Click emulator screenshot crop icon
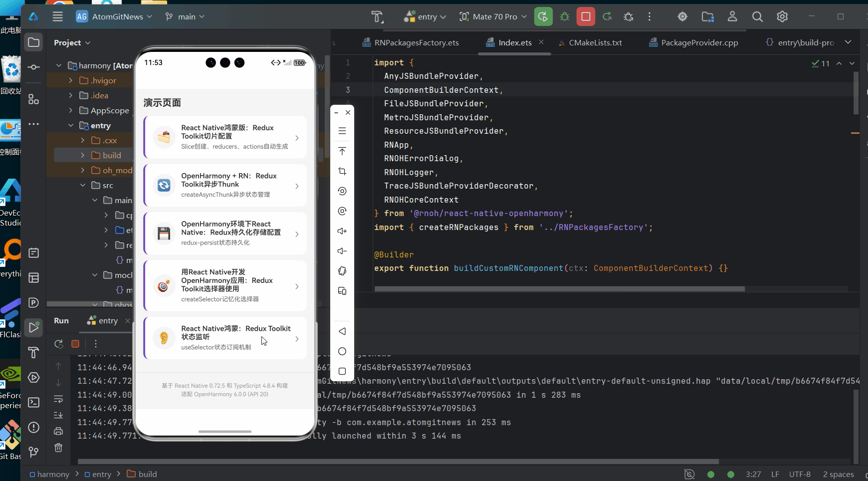 342,171
